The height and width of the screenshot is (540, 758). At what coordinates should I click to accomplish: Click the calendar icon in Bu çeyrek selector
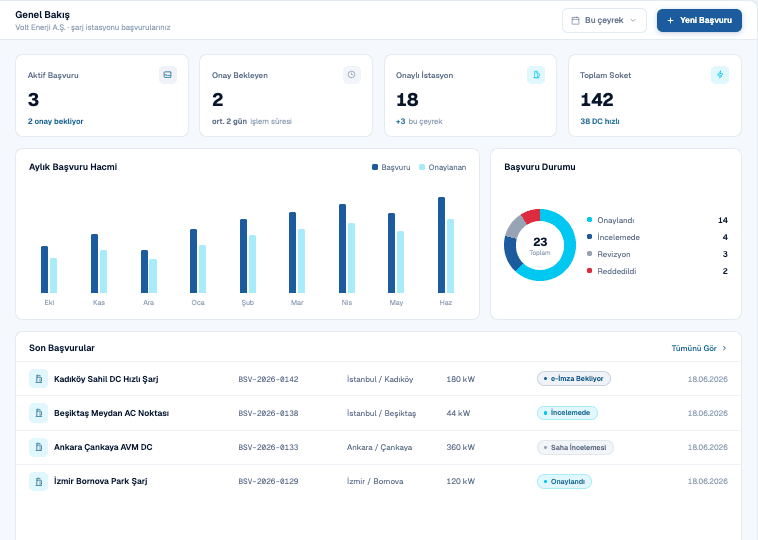[575, 20]
